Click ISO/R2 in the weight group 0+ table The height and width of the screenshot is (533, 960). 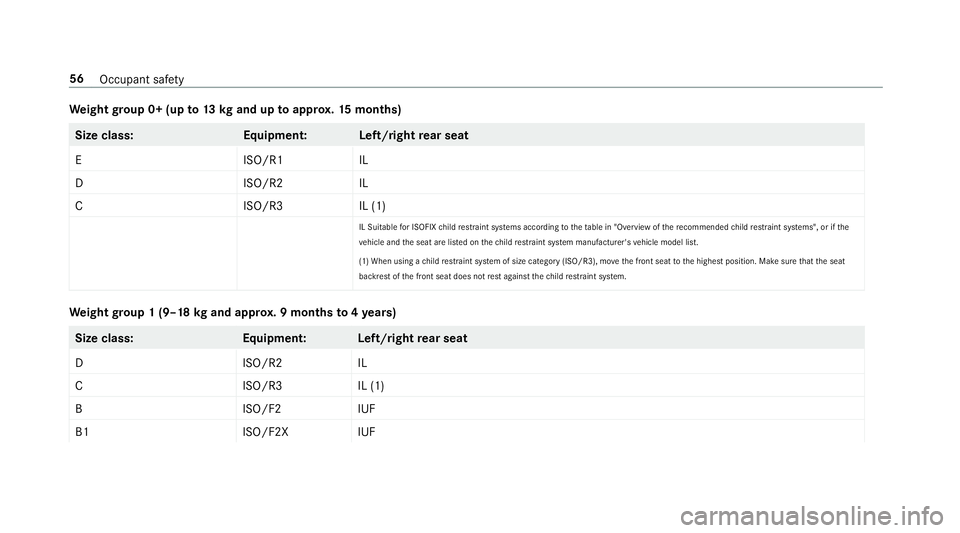pos(263,183)
